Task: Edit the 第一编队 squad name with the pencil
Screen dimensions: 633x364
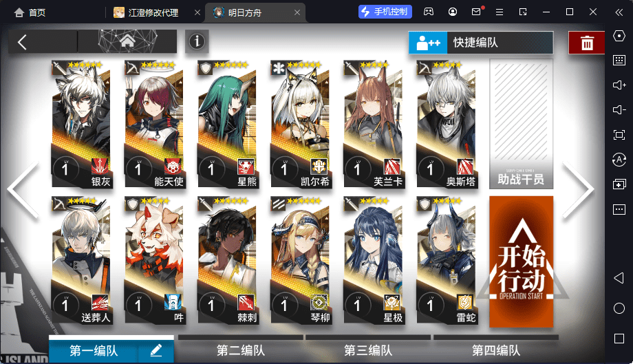Action: (x=156, y=350)
